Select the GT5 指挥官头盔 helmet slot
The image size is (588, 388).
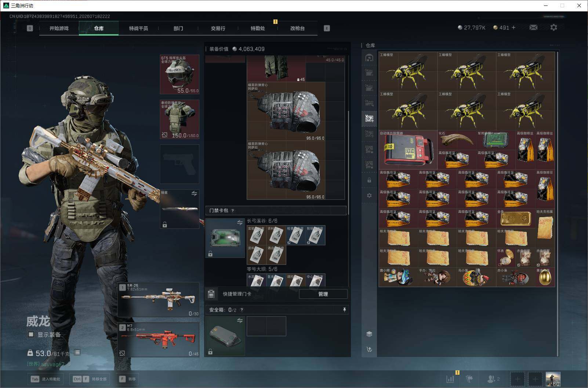[179, 75]
